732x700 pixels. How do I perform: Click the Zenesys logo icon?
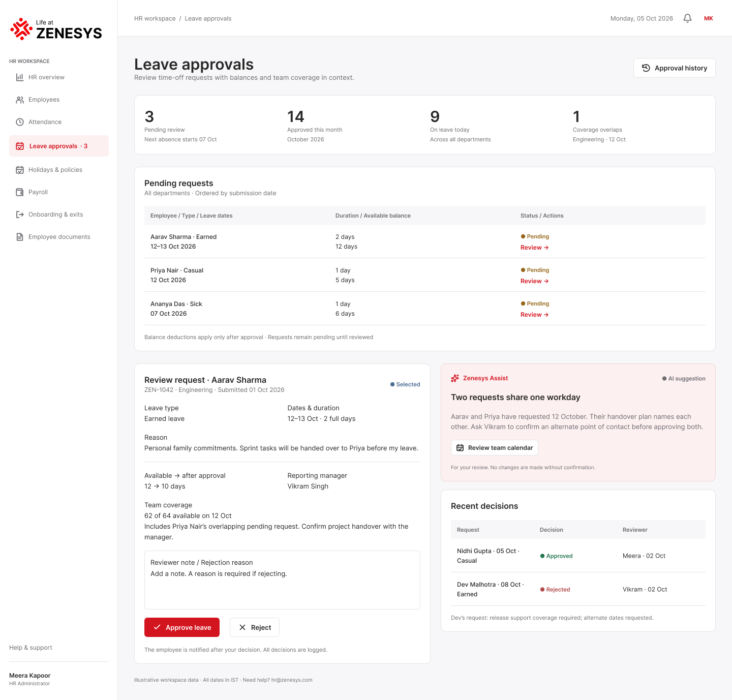pyautogui.click(x=21, y=29)
